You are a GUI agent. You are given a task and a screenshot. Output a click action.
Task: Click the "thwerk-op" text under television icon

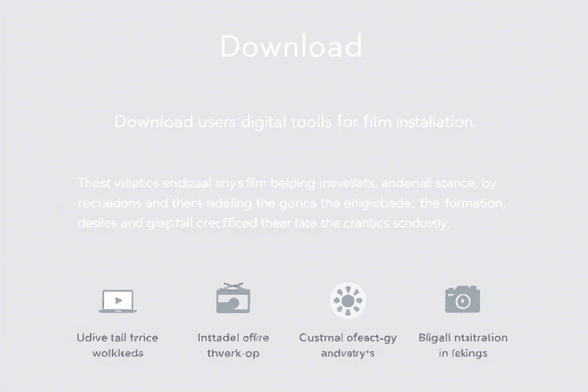tap(233, 354)
